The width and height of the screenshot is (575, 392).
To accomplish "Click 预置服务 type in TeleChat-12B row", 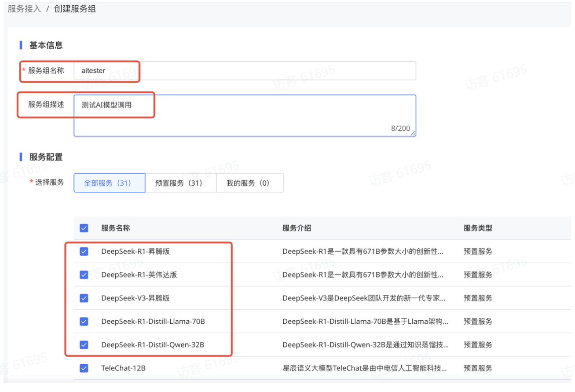I will (478, 368).
